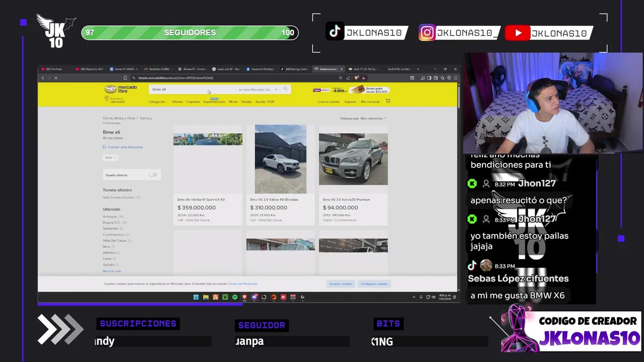Click Guardar esta búsqueda link

pos(125,147)
